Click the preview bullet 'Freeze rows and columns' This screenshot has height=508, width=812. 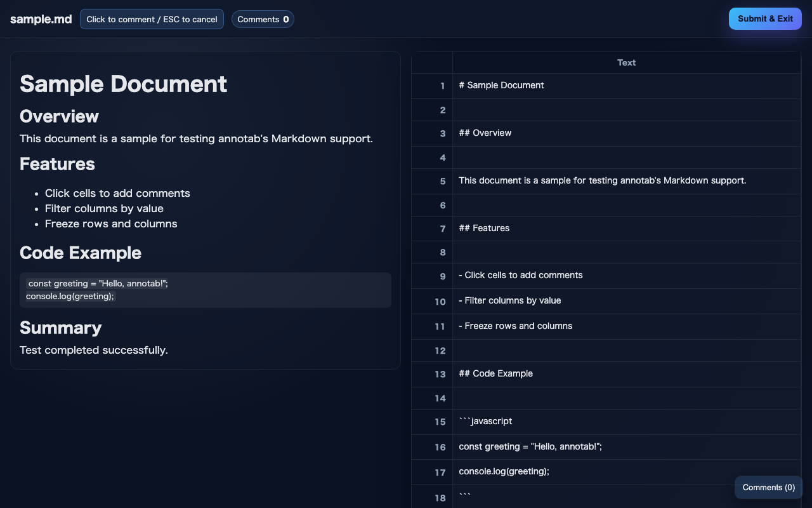point(111,224)
